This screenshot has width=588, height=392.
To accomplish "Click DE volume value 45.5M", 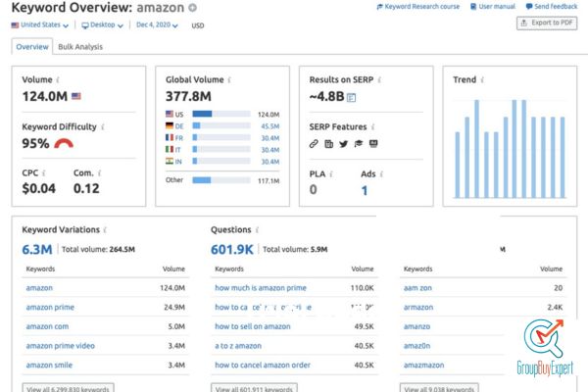I will tap(270, 126).
